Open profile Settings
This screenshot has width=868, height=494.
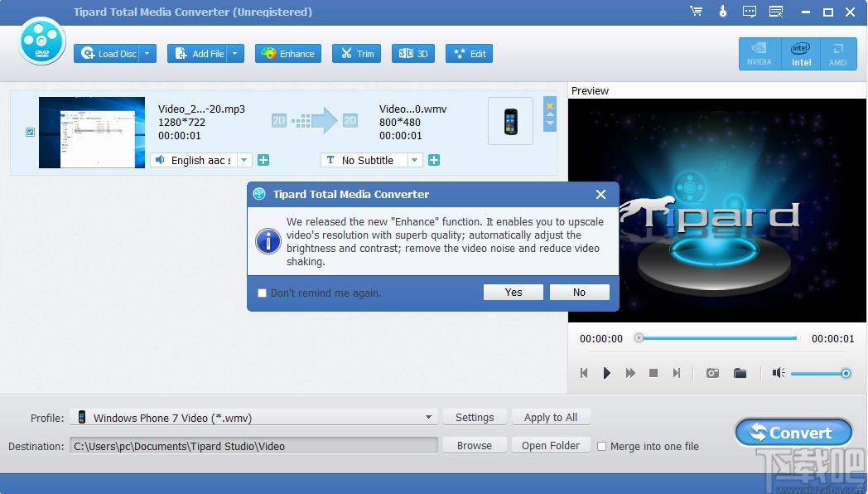(x=475, y=417)
